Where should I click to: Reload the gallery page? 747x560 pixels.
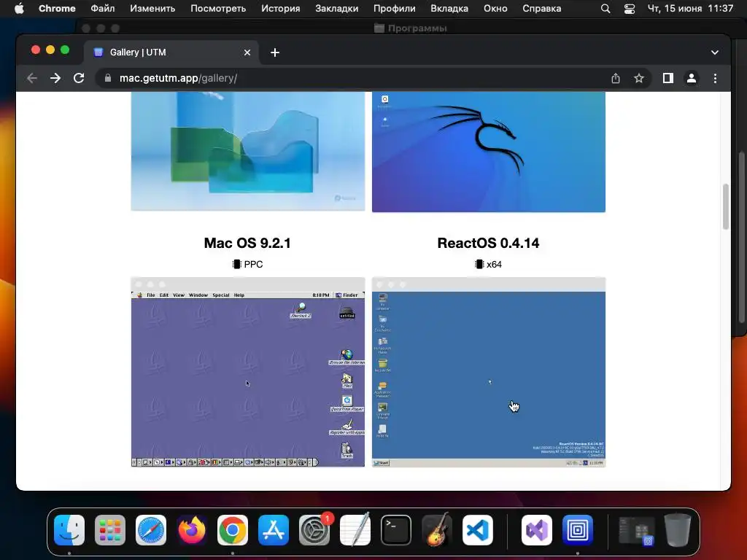pyautogui.click(x=79, y=78)
